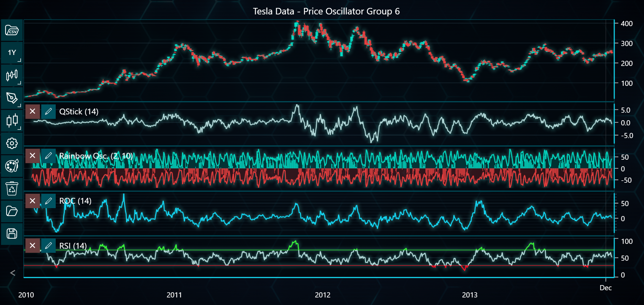Viewport: 644px width, 305px height.
Task: Open the 1Y time range selector
Action: 12,53
